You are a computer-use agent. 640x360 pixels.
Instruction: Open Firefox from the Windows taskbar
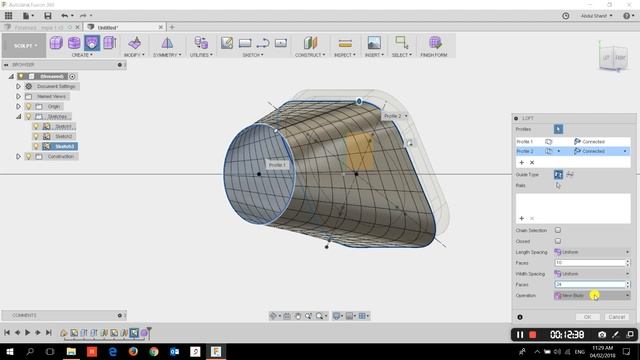click(x=133, y=351)
